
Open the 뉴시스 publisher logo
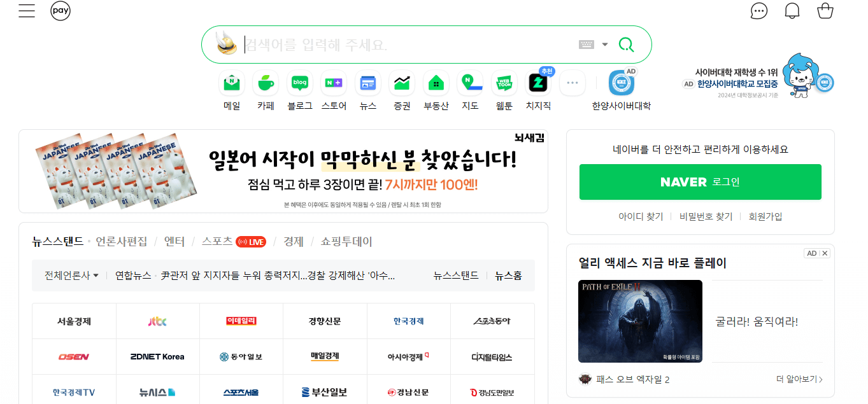[157, 392]
